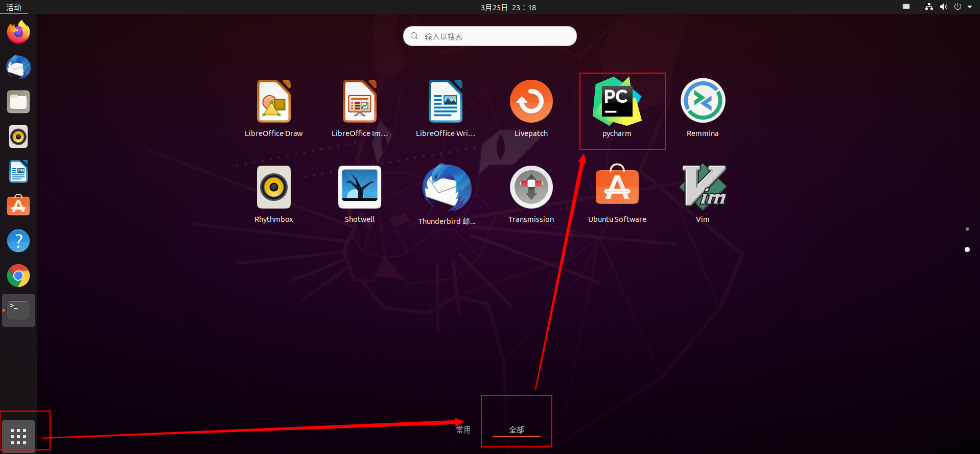980x454 pixels.
Task: Open Ubuntu Software from the dock
Action: click(18, 206)
